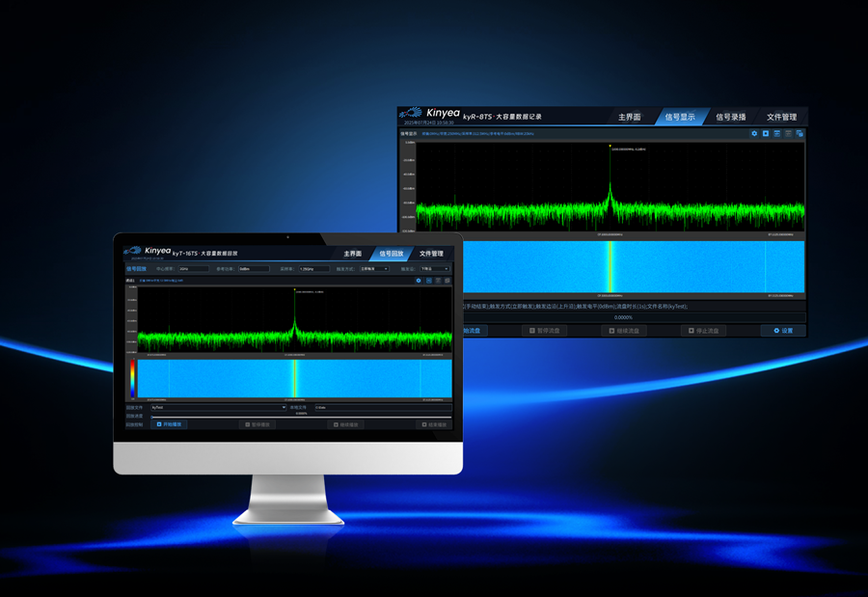The image size is (868, 597).
Task: Click the 结束播放 button
Action: [434, 424]
